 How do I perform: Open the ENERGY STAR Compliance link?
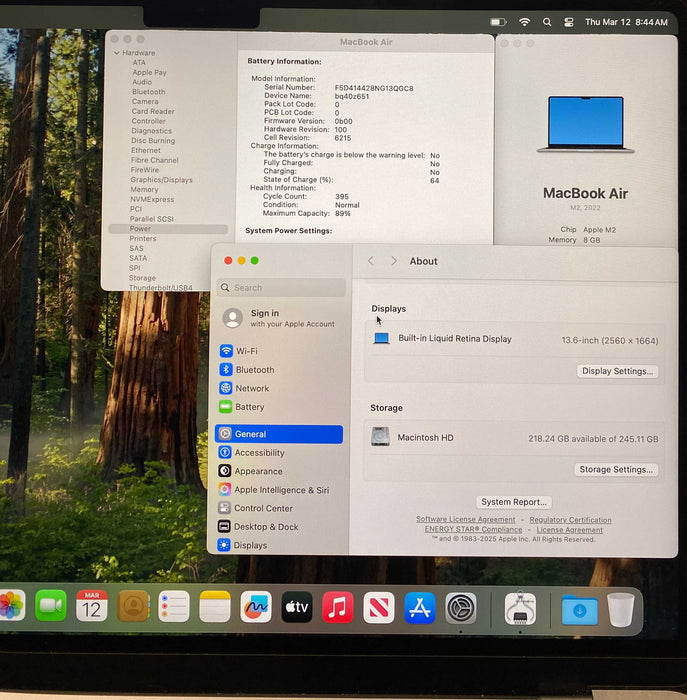(473, 529)
